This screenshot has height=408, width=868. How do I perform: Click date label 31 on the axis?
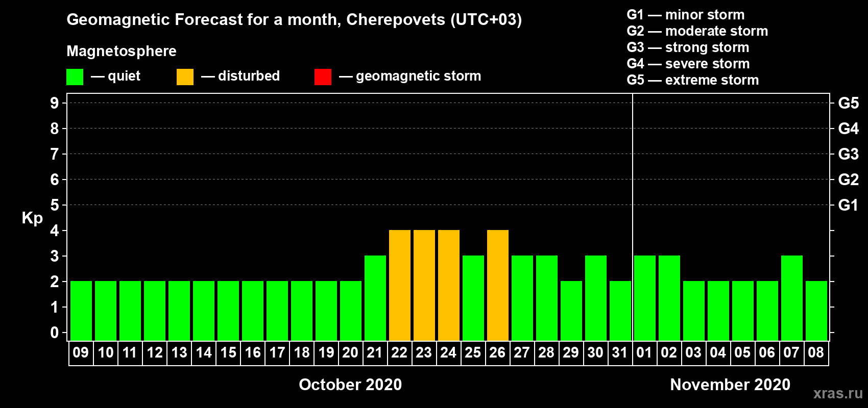[620, 353]
